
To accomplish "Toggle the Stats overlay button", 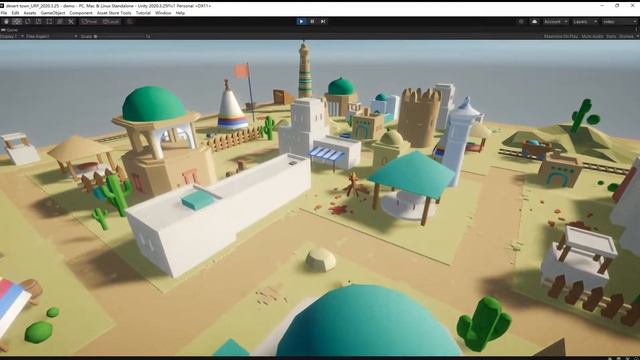I will tap(611, 36).
